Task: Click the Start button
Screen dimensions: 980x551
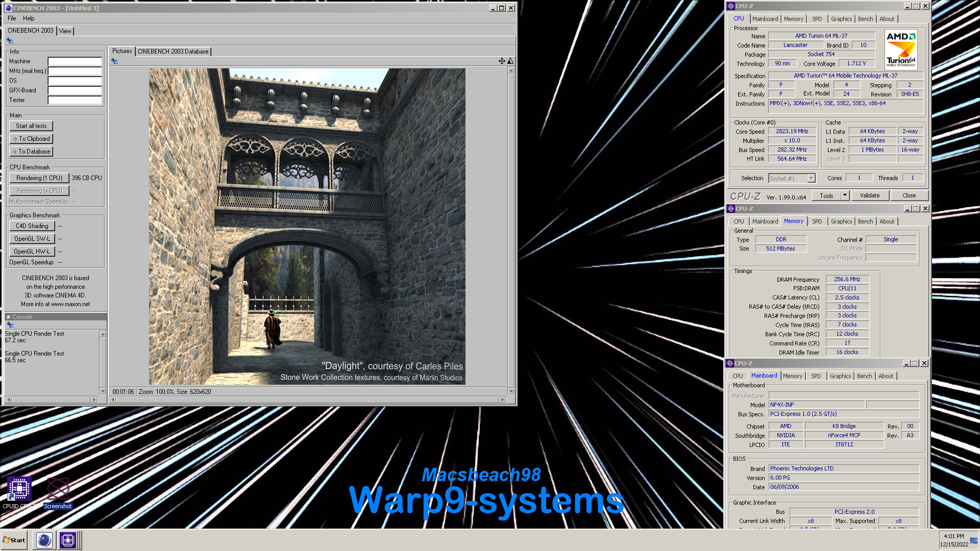Action: pos(14,540)
